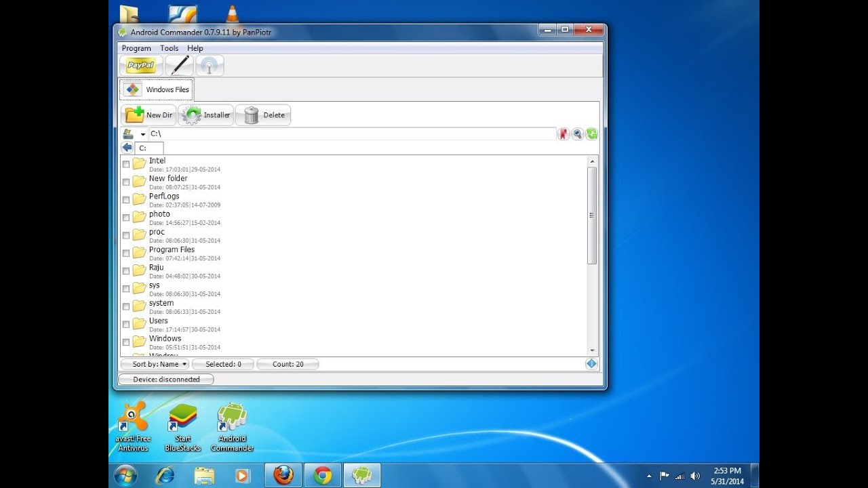Open Android Commander desktop shortcut
868x488 pixels.
coord(232,427)
